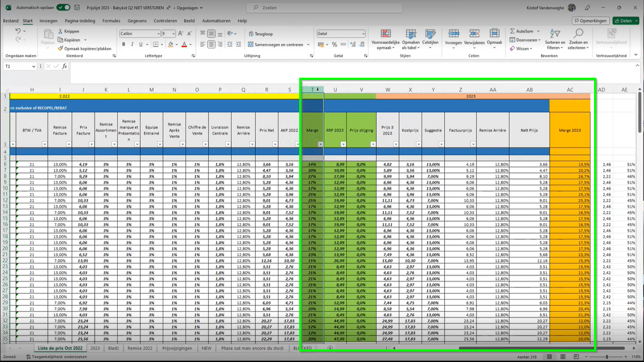Open the Bestand menu
The width and height of the screenshot is (644, 362).
pyautogui.click(x=11, y=21)
